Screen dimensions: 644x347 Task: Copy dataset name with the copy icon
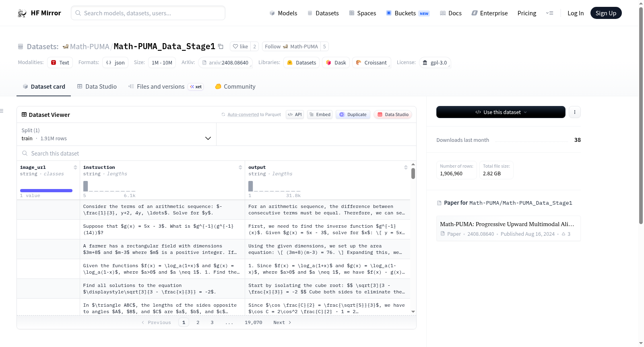[x=221, y=46]
